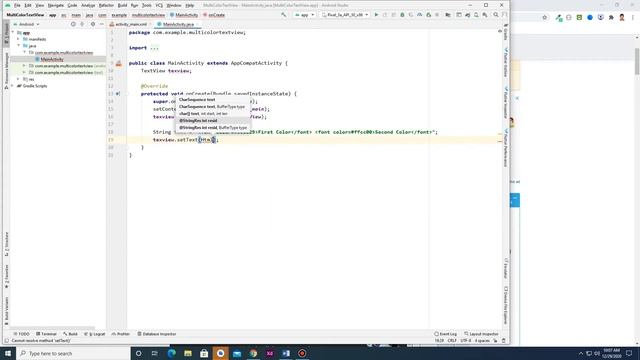Toggle the Favorites side tab
This screenshot has width=640, height=360.
(6, 276)
